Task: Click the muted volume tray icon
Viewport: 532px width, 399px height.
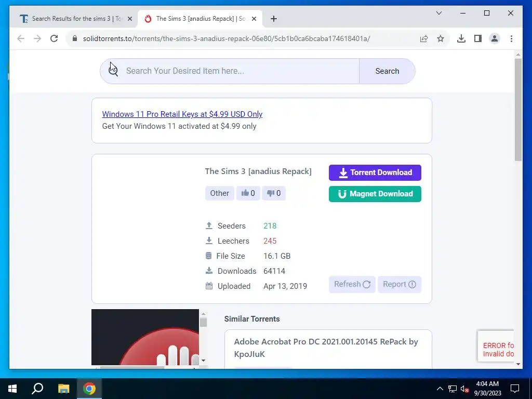Action: pos(465,389)
